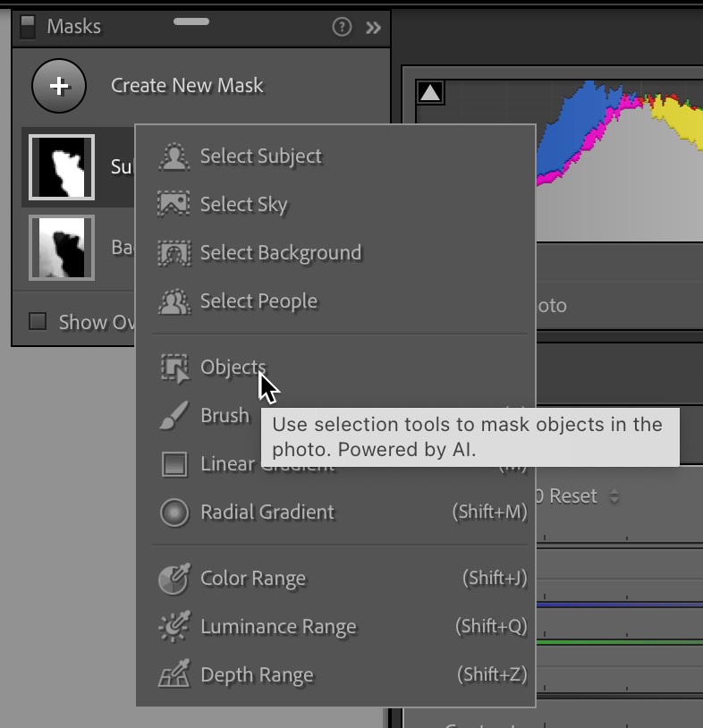This screenshot has width=703, height=728.
Task: Choose Objects from the mask menu
Action: point(233,368)
